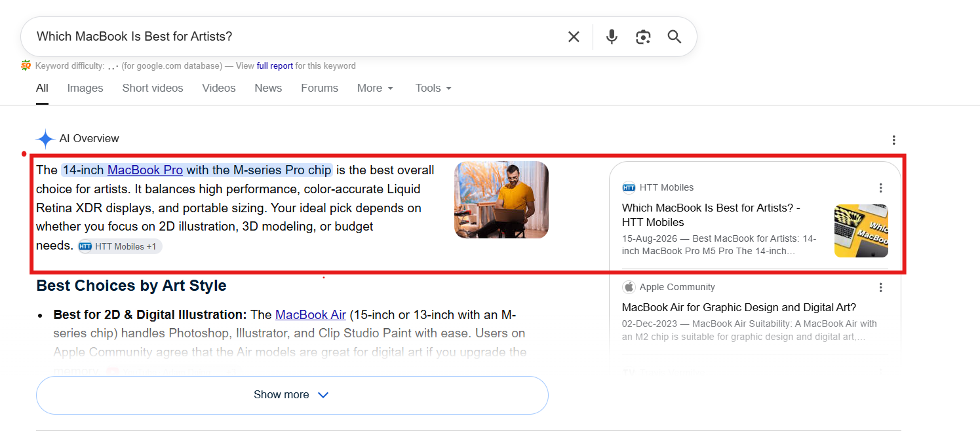980x431 pixels.
Task: Click the magnifying glass search icon
Action: pyautogui.click(x=675, y=37)
